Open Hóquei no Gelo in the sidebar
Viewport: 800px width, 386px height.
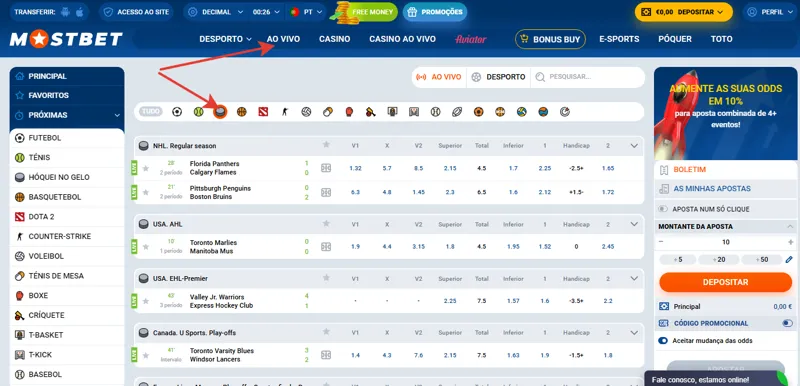tap(67, 177)
